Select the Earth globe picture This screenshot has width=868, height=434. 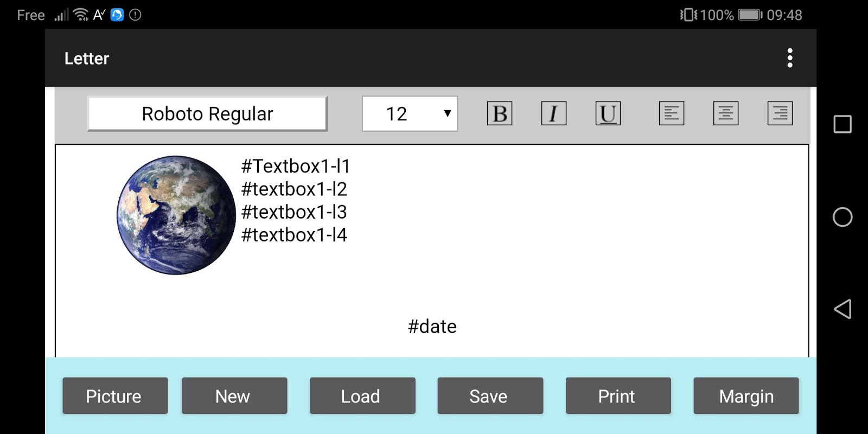(176, 215)
